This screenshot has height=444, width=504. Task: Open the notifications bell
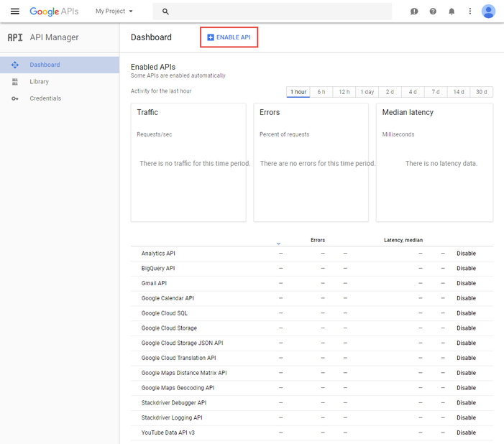pyautogui.click(x=452, y=11)
